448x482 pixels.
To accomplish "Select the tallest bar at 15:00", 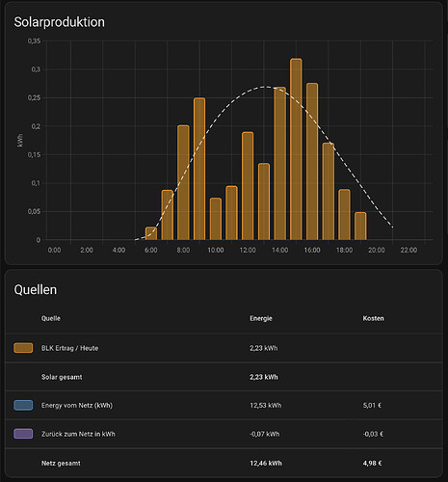I will click(x=296, y=149).
